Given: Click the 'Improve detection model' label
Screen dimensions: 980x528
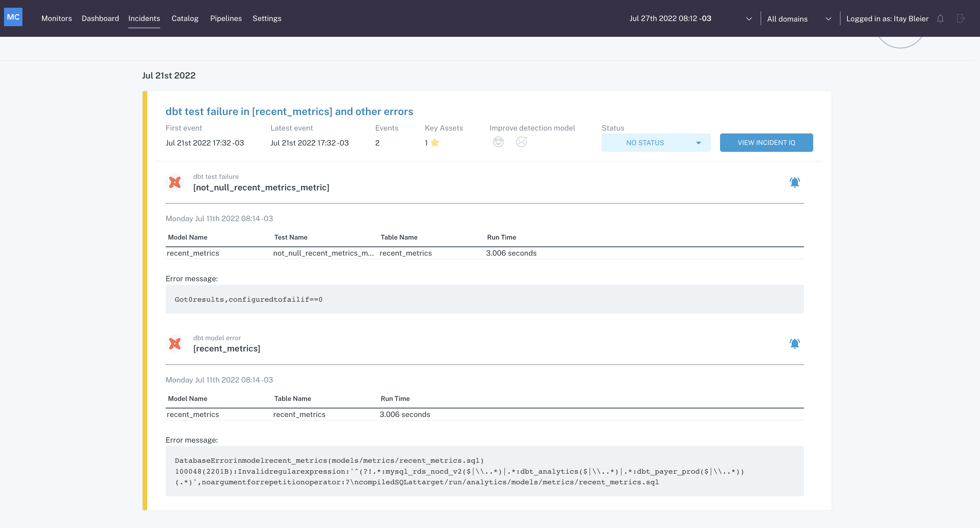Looking at the screenshot, I should [532, 128].
